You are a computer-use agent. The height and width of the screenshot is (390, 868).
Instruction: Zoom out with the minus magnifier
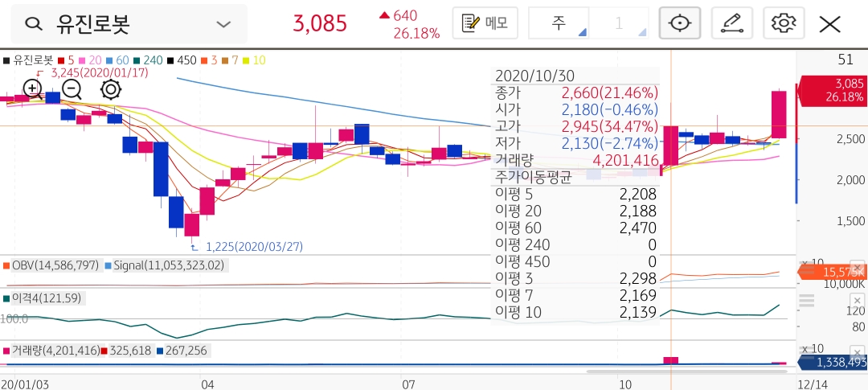72,88
